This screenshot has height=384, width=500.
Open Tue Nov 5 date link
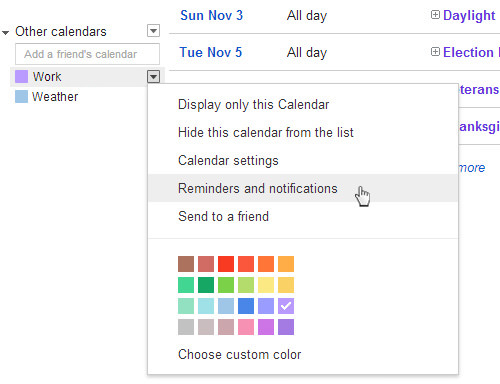pyautogui.click(x=211, y=53)
